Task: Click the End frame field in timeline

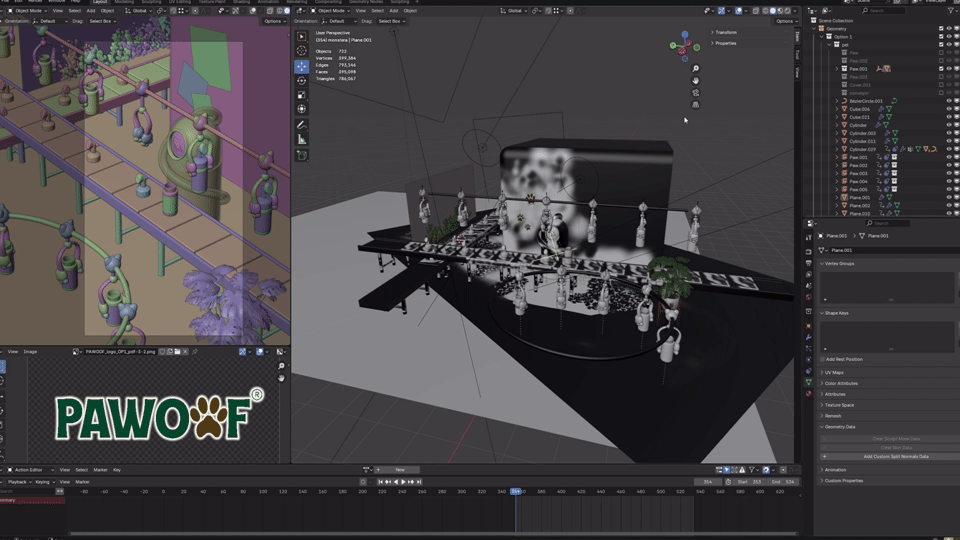Action: coord(783,482)
